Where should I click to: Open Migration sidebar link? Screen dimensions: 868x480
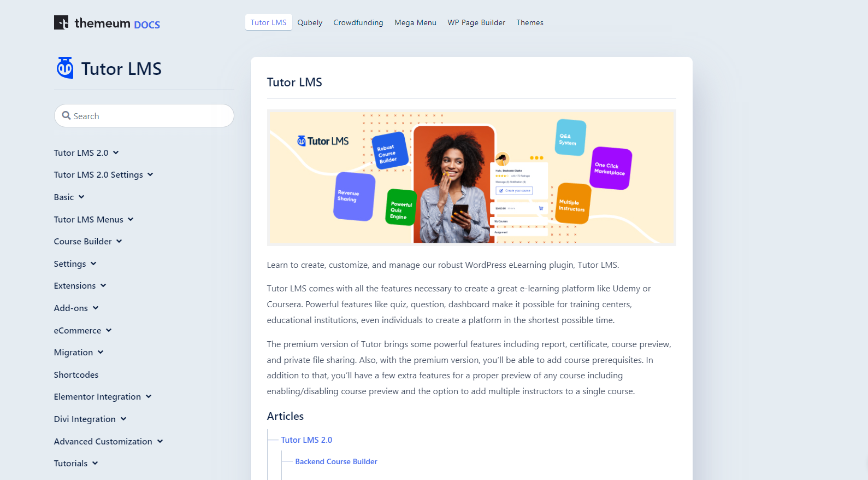pos(73,352)
